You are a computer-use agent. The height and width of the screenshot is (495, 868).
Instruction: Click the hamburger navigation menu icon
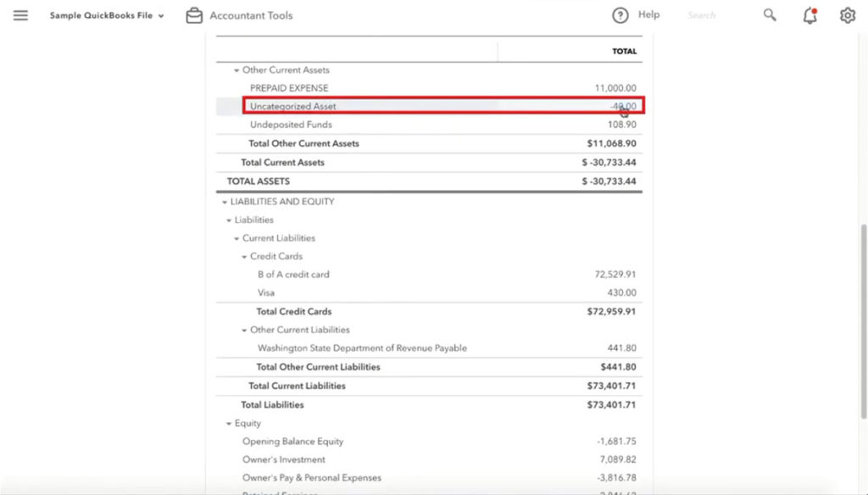click(x=20, y=14)
